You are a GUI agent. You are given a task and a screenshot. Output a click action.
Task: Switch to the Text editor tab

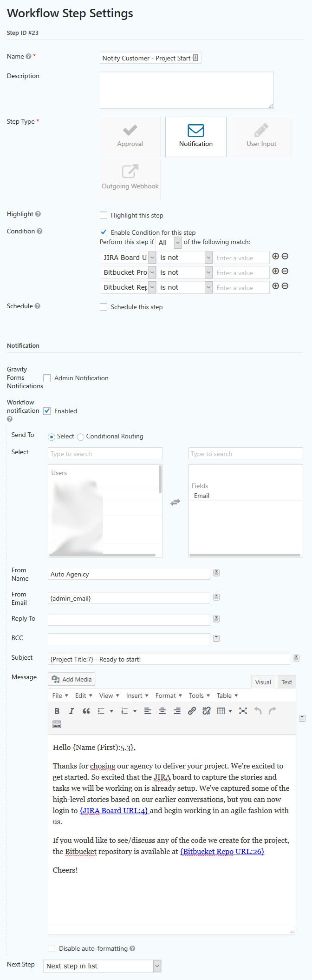[286, 682]
